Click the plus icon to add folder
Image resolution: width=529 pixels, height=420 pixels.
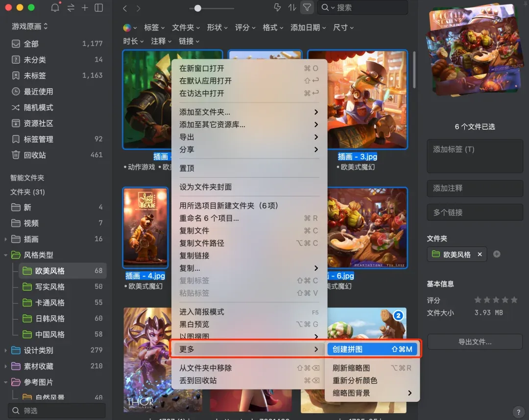click(497, 254)
